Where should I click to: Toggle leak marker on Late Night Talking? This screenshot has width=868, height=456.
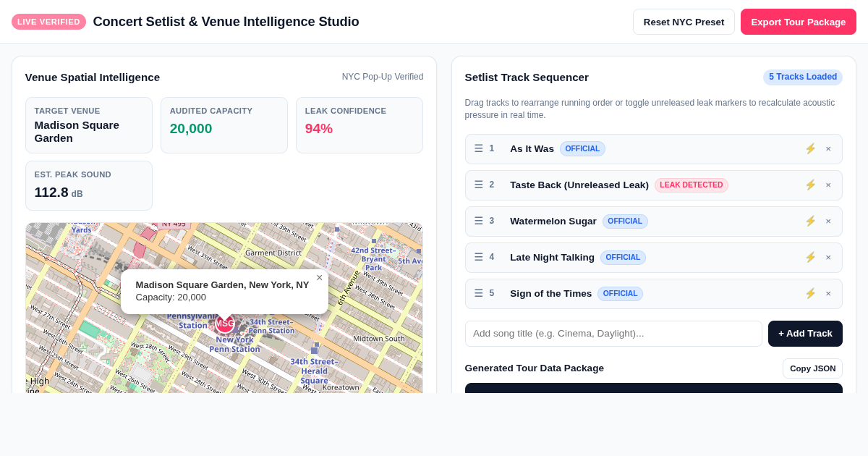click(x=810, y=257)
